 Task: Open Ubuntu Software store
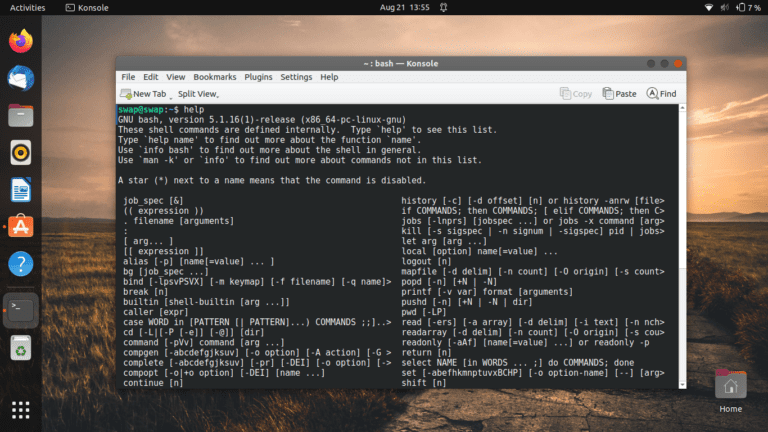pos(20,226)
